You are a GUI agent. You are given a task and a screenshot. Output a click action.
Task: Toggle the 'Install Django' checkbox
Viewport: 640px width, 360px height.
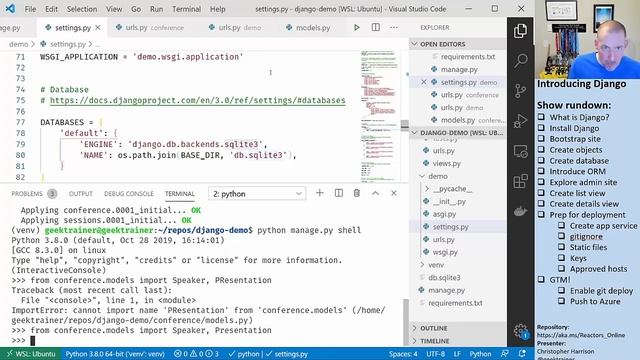pos(541,128)
